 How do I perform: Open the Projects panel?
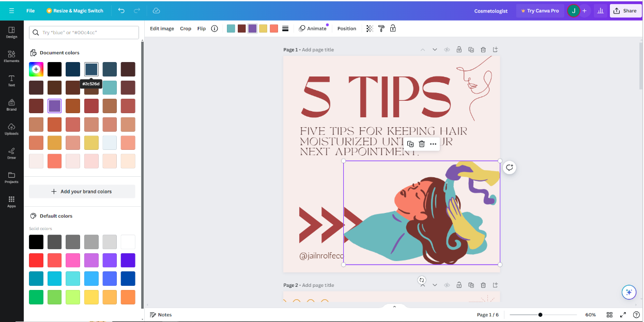pos(11,178)
